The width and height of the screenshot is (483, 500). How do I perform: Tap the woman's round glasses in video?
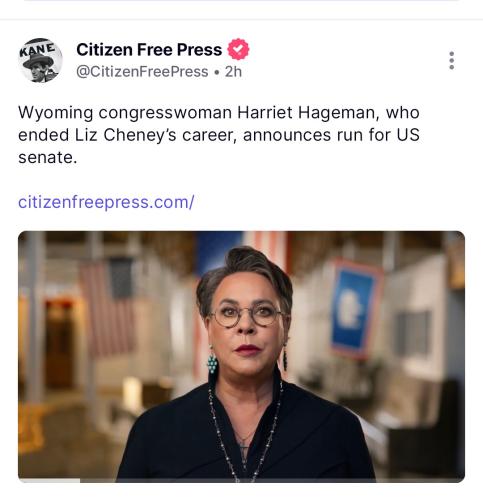[x=247, y=315]
